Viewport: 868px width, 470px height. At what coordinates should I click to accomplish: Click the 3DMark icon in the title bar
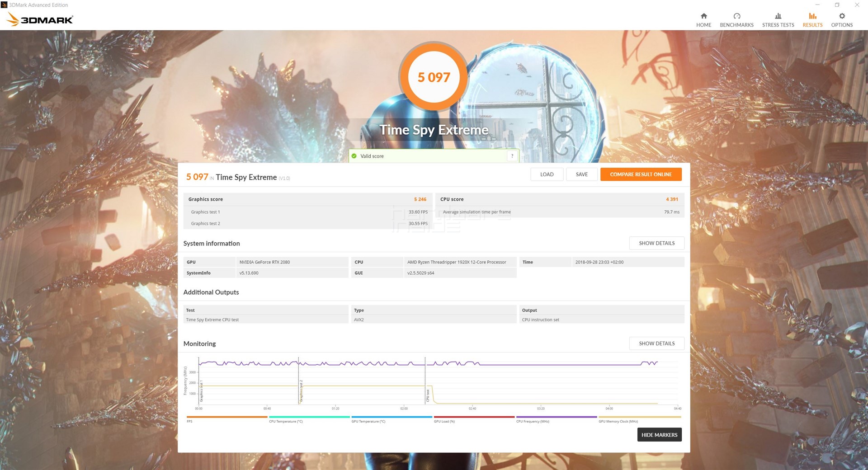pos(4,5)
